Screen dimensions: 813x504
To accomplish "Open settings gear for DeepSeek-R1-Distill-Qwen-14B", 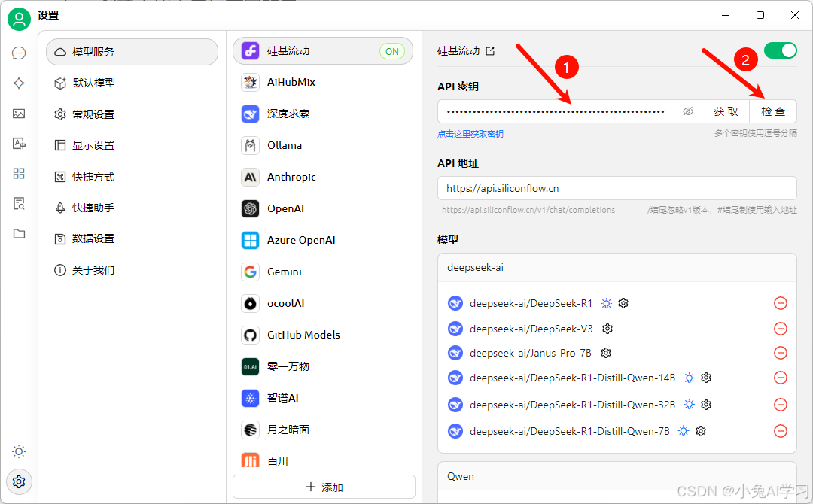I will click(705, 378).
